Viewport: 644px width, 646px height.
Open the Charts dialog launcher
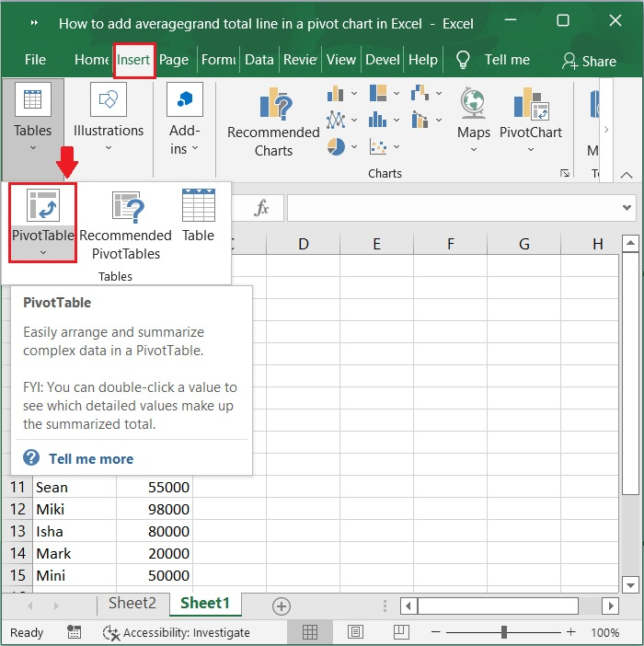565,173
